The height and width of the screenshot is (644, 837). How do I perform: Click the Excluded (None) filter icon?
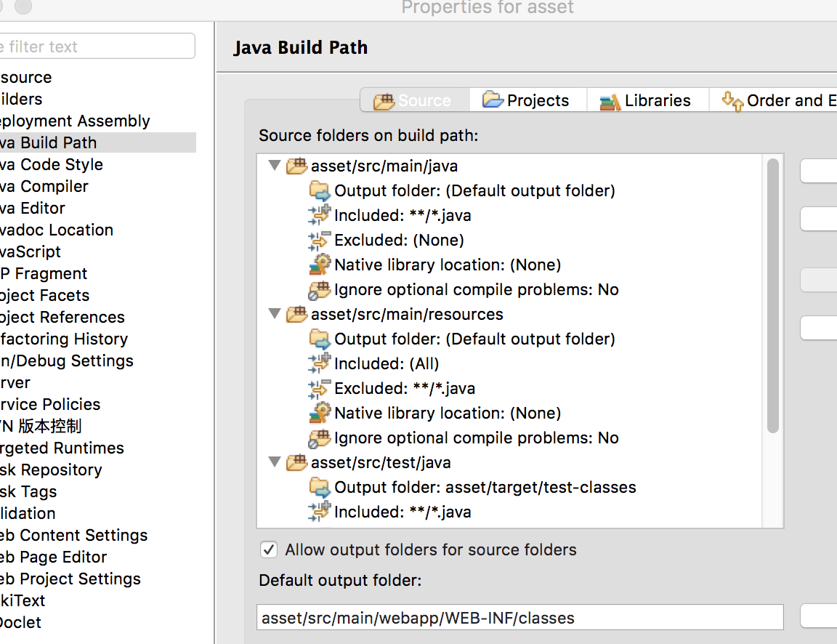(x=319, y=240)
